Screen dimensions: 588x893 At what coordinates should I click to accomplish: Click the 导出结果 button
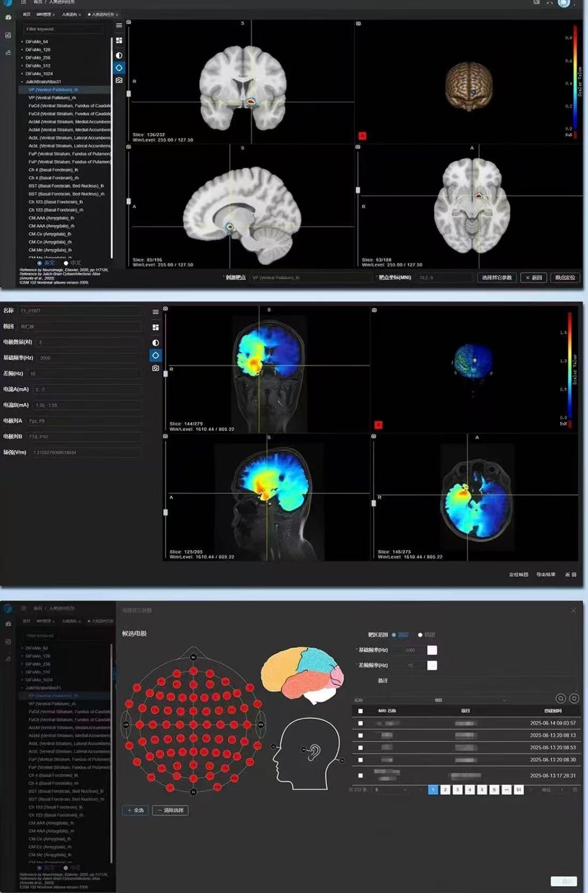545,575
